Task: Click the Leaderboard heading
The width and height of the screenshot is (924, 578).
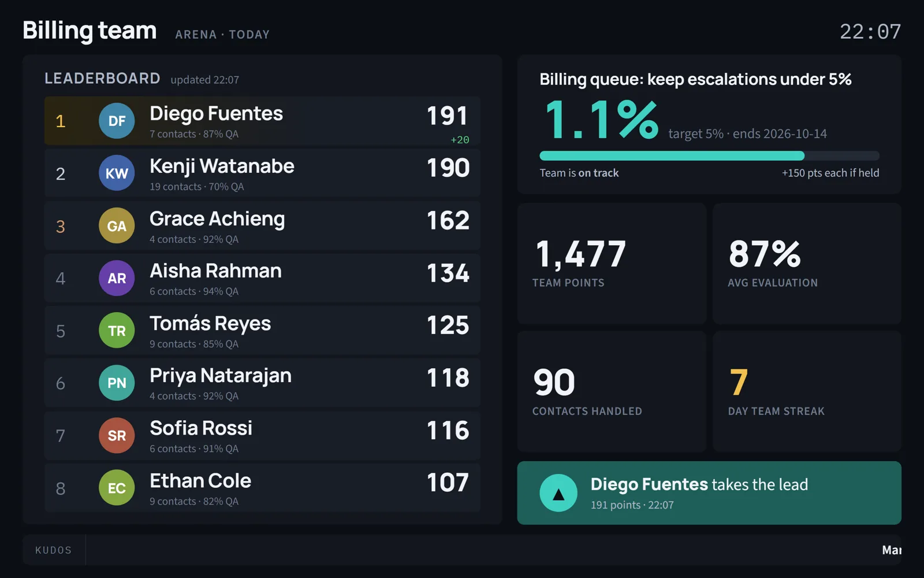Action: pyautogui.click(x=102, y=78)
